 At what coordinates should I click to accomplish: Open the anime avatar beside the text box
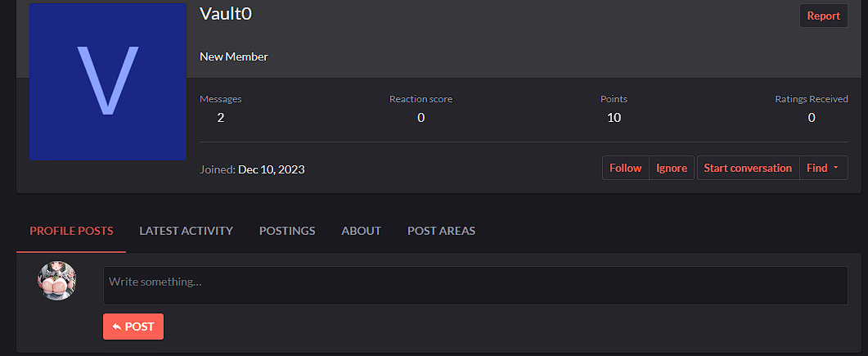tap(56, 281)
